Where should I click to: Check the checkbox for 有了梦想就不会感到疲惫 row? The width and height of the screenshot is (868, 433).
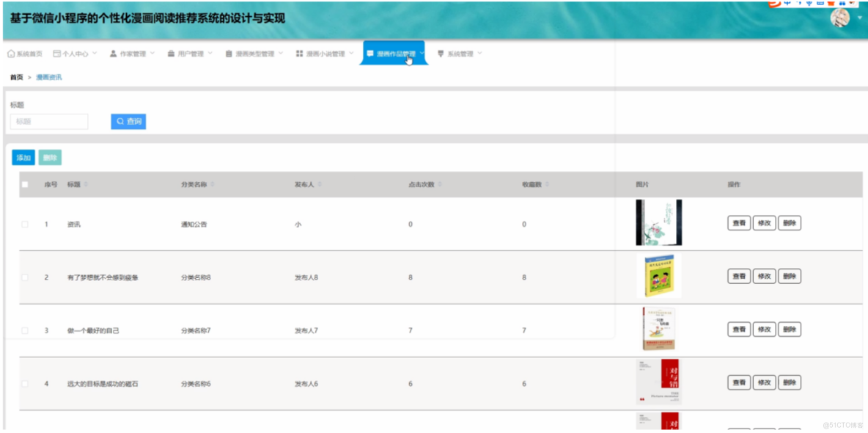tap(24, 277)
